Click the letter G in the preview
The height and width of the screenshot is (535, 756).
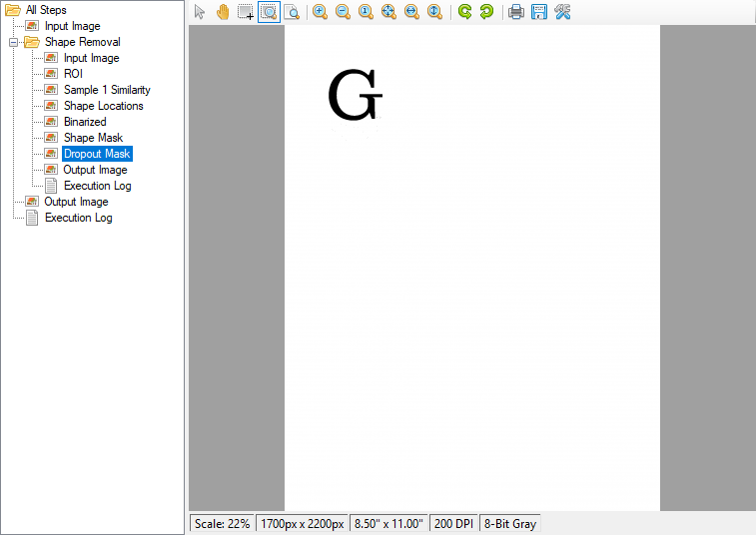pos(355,95)
